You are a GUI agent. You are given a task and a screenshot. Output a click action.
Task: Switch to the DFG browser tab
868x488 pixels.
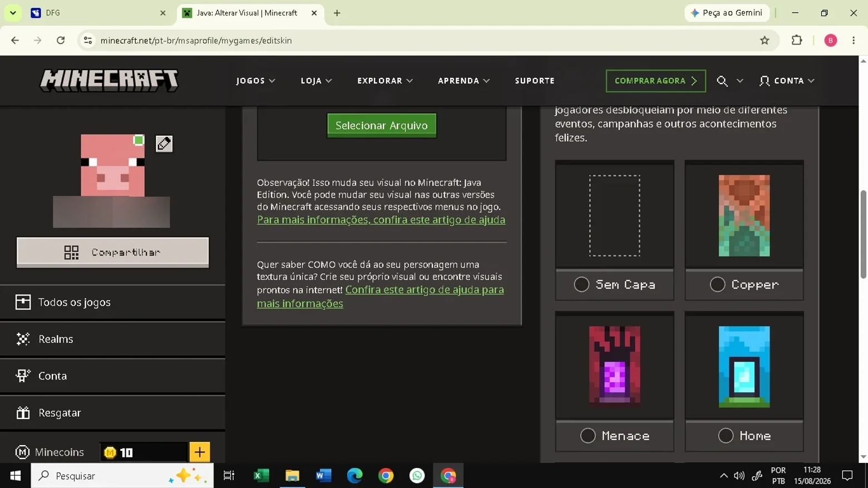[x=98, y=13]
